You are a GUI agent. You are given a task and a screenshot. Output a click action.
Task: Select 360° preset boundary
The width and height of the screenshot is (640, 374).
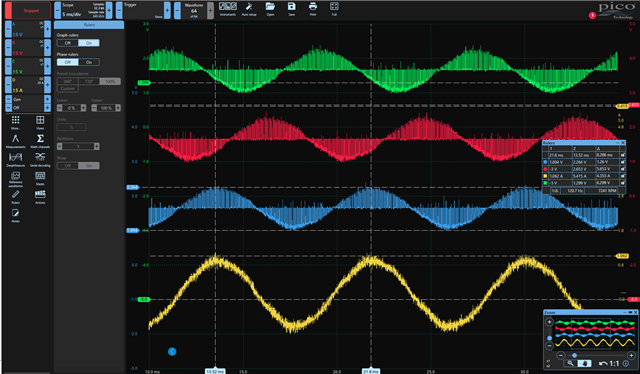tap(67, 81)
